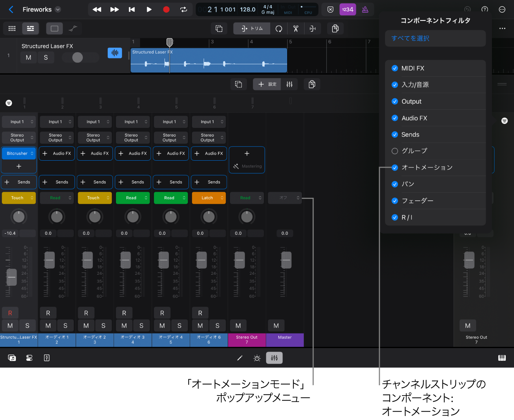The image size is (514, 420).
Task: Click すべてを選択 link
Action: point(410,38)
